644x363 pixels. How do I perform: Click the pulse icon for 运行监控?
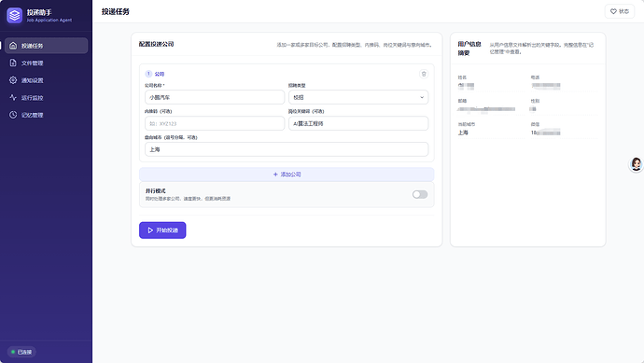13,97
